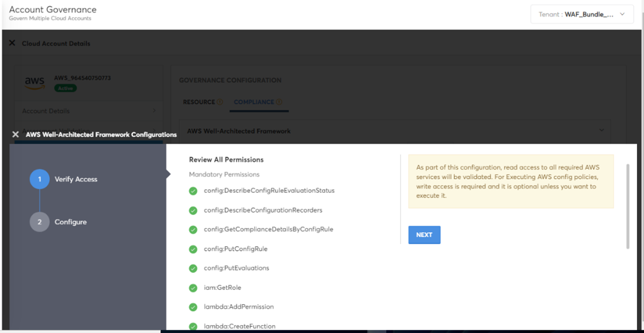Click the Review All Permissions heading

click(x=226, y=159)
